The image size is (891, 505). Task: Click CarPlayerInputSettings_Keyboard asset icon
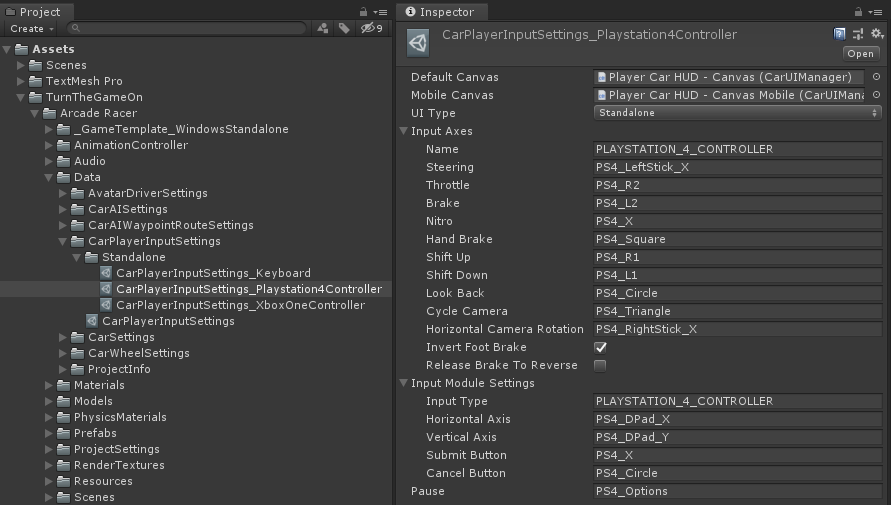point(106,273)
